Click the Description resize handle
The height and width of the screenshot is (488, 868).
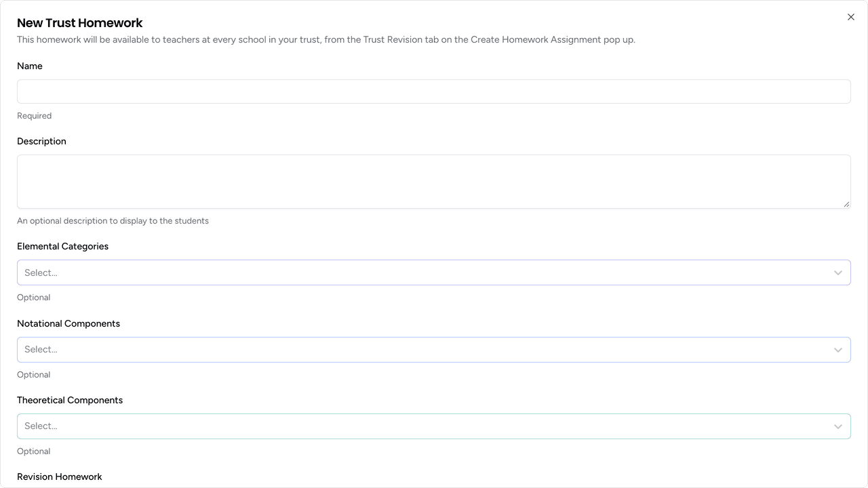tap(846, 204)
